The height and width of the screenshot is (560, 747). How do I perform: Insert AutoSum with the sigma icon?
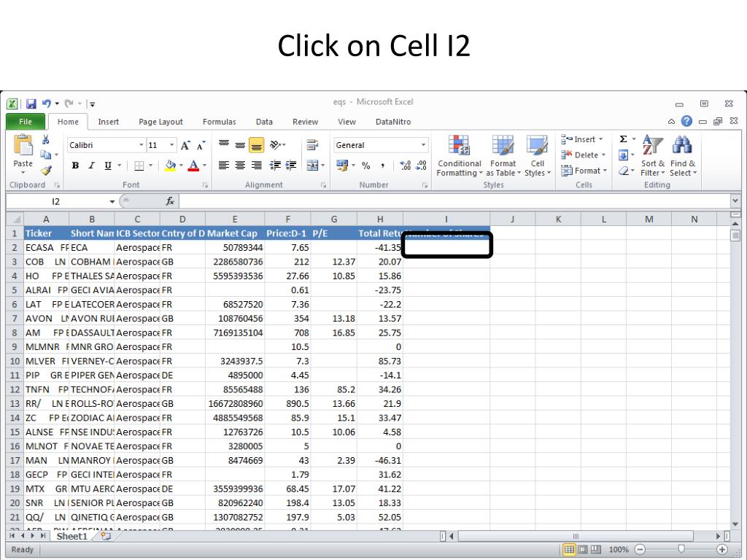coord(623,139)
